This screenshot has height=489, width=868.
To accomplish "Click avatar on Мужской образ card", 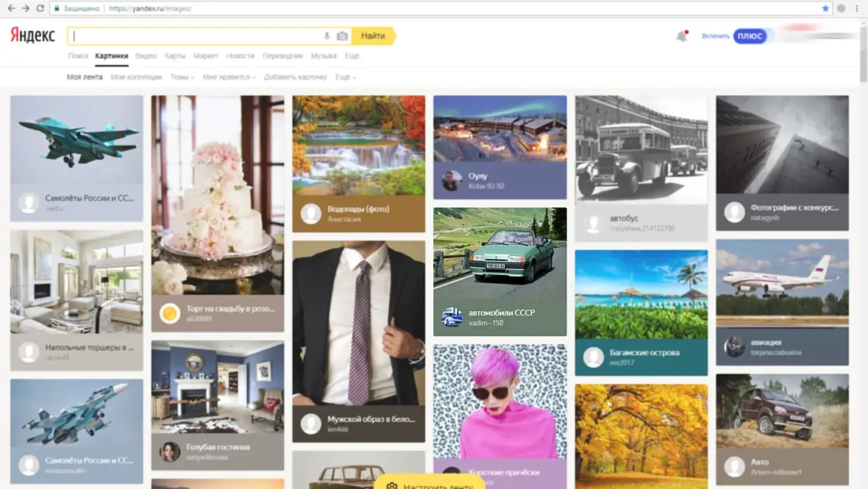I will (310, 424).
